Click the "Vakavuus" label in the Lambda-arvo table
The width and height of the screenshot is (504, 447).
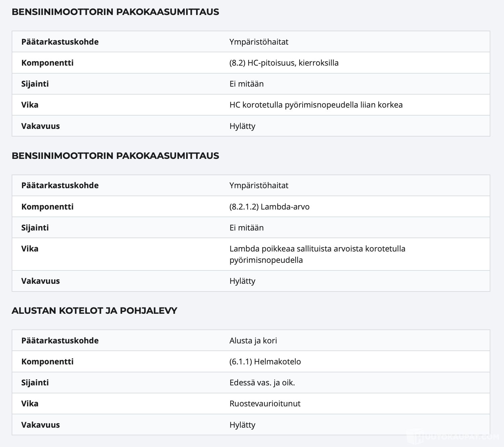tap(40, 281)
